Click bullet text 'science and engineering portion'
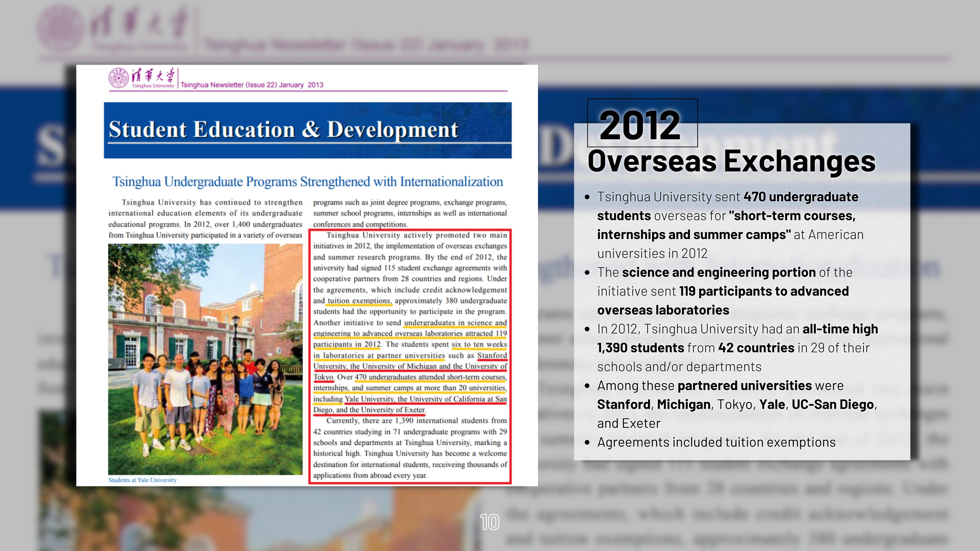Image resolution: width=980 pixels, height=551 pixels. [719, 272]
